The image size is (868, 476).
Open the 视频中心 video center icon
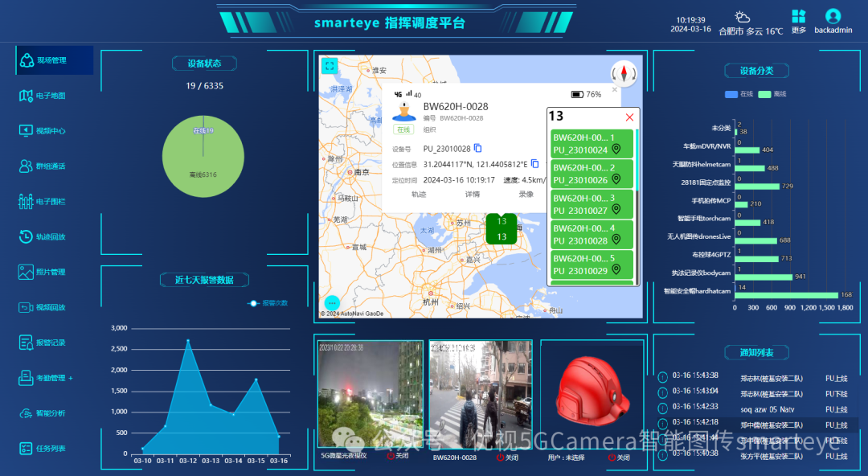26,131
